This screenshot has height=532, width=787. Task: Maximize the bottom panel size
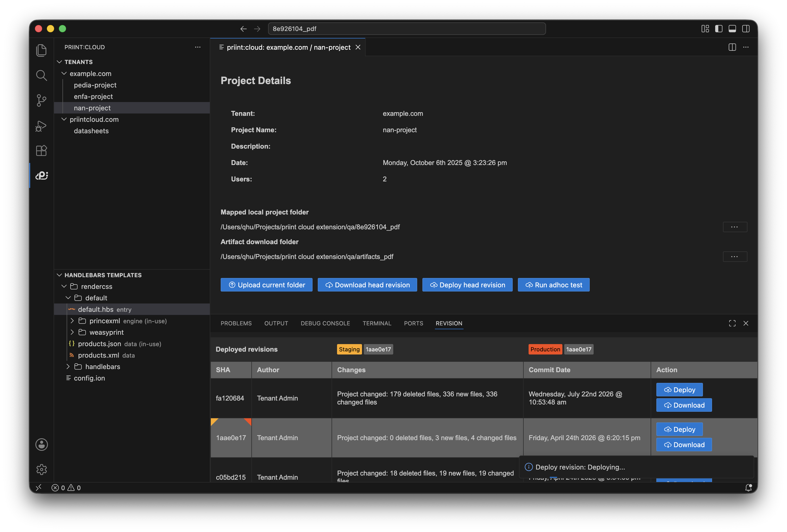732,324
